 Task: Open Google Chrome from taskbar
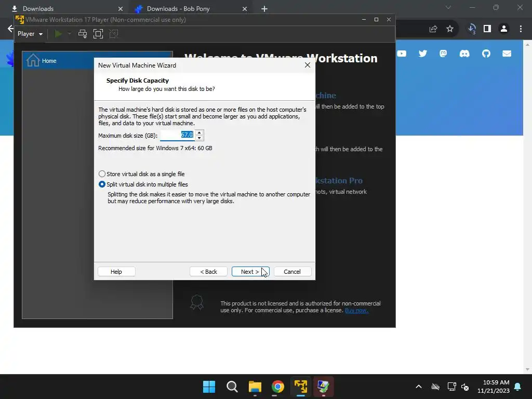277,387
